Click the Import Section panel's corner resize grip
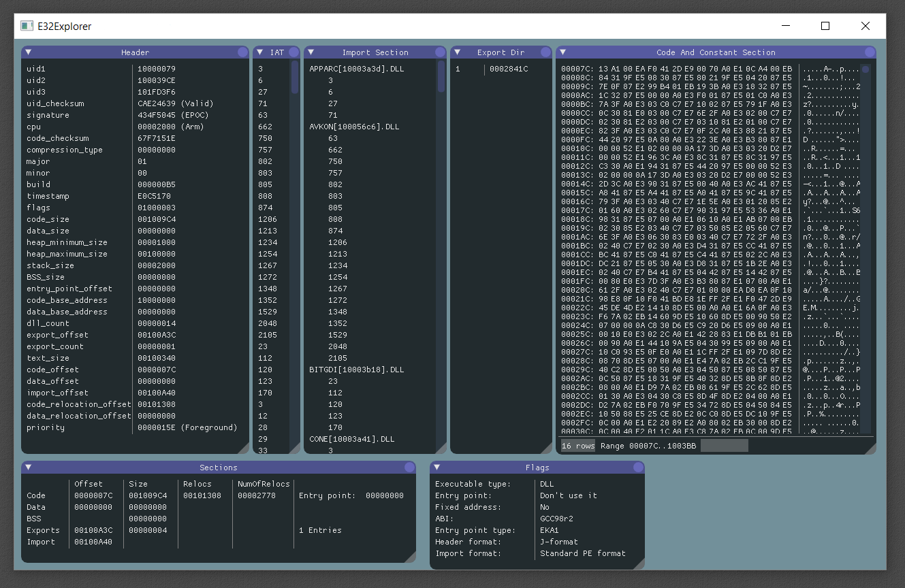This screenshot has height=588, width=905. click(x=441, y=448)
